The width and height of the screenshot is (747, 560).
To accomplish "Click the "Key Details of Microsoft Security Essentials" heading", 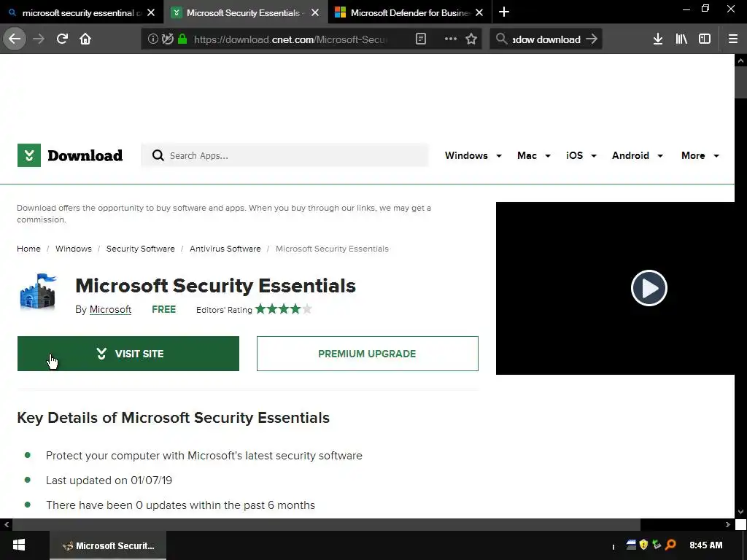I will (x=173, y=418).
